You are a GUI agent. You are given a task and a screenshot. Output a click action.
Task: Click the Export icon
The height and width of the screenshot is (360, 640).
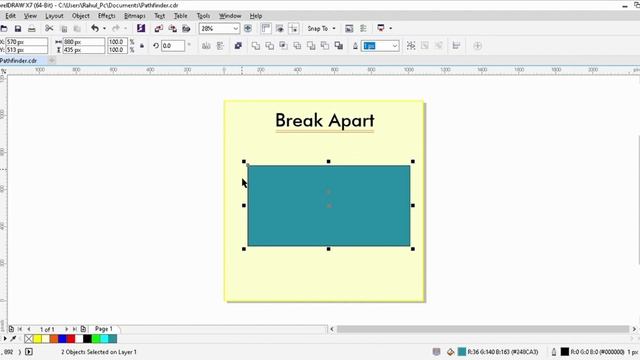pos(173,28)
